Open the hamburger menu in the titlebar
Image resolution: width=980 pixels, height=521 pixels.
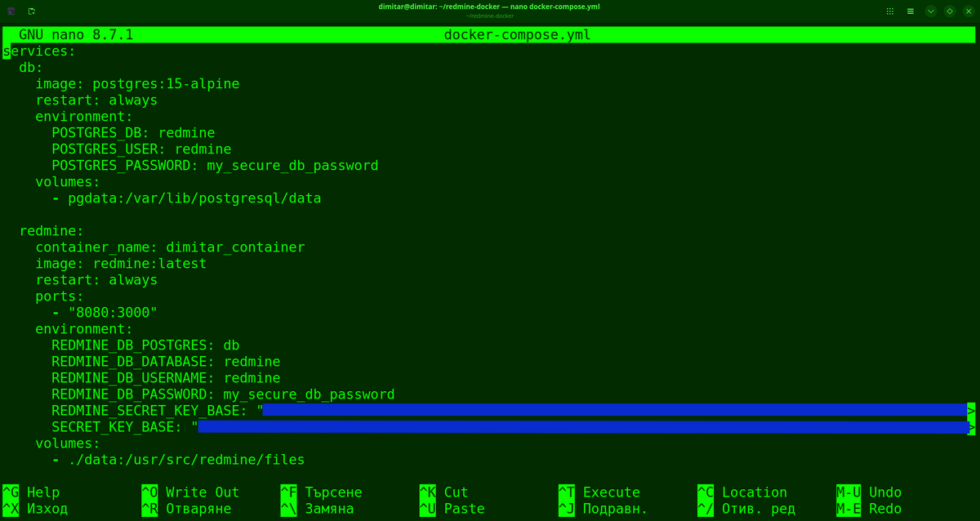point(910,11)
